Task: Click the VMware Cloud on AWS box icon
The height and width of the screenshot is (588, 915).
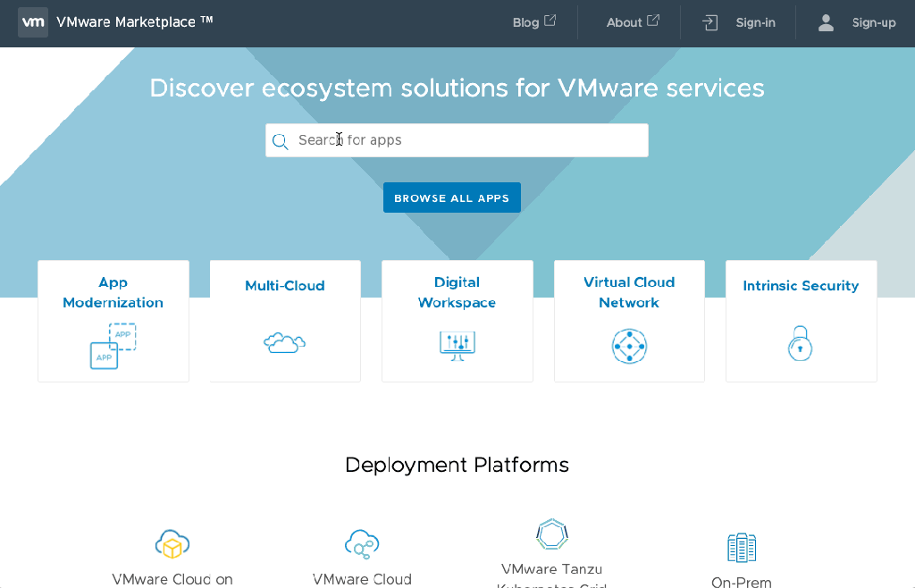Action: pos(172,543)
